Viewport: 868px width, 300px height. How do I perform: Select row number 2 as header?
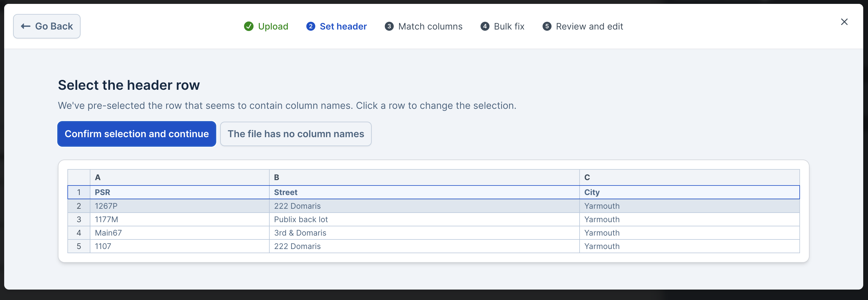(x=79, y=206)
